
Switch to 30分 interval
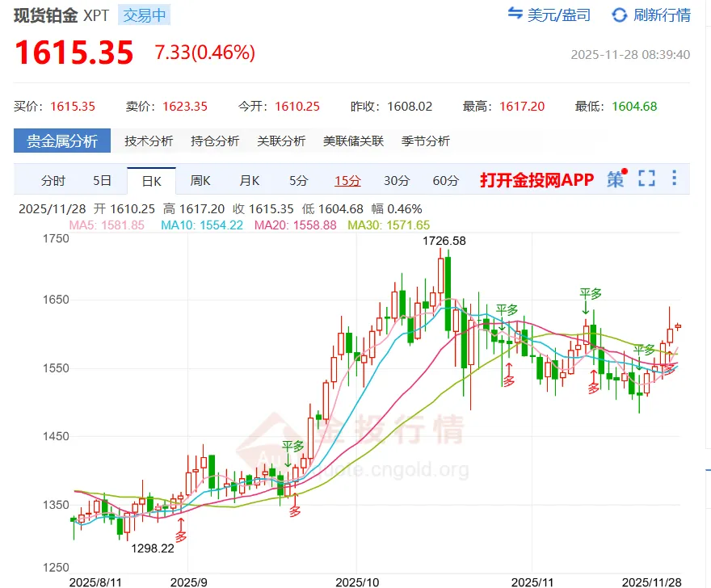pyautogui.click(x=397, y=180)
